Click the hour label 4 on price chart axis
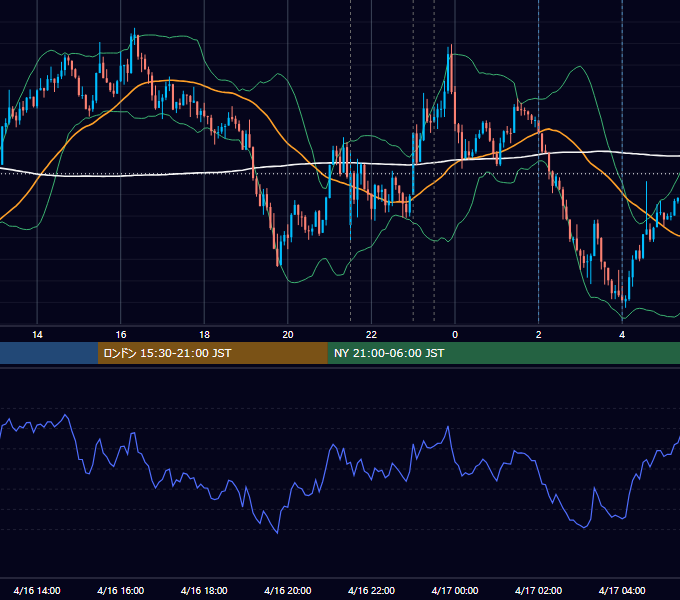680x600 pixels. (x=622, y=335)
